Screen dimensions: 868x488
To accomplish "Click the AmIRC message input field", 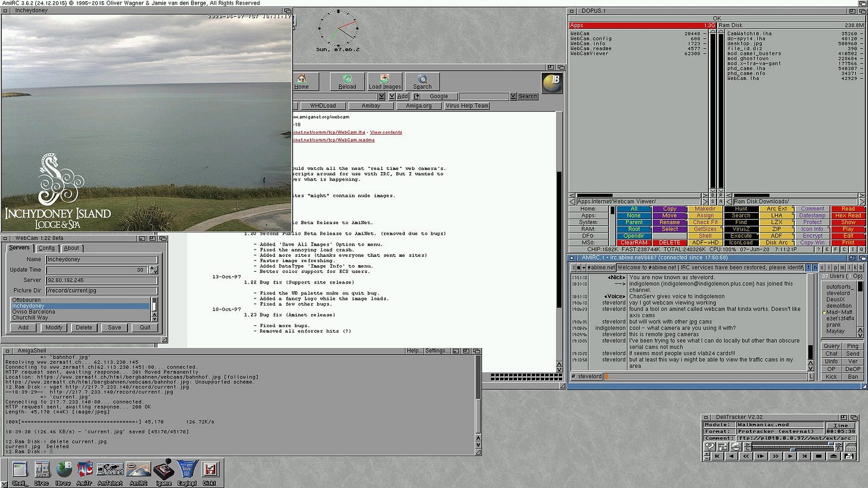I will point(706,376).
